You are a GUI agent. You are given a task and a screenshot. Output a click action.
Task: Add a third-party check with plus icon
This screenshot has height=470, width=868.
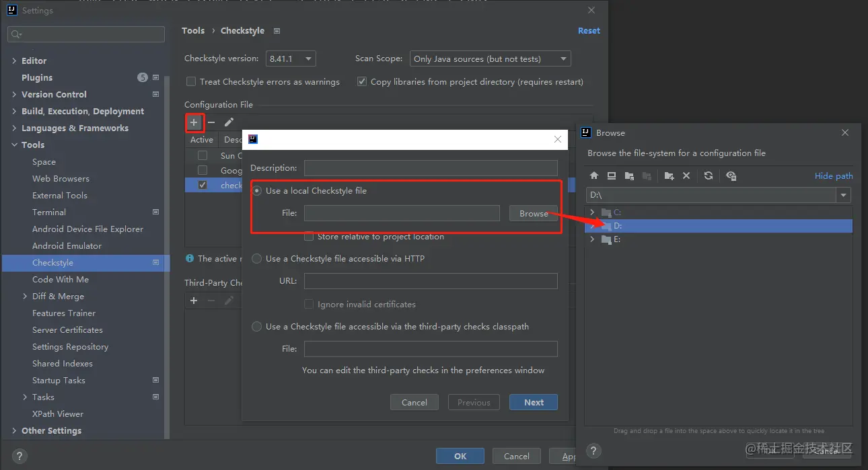point(194,301)
